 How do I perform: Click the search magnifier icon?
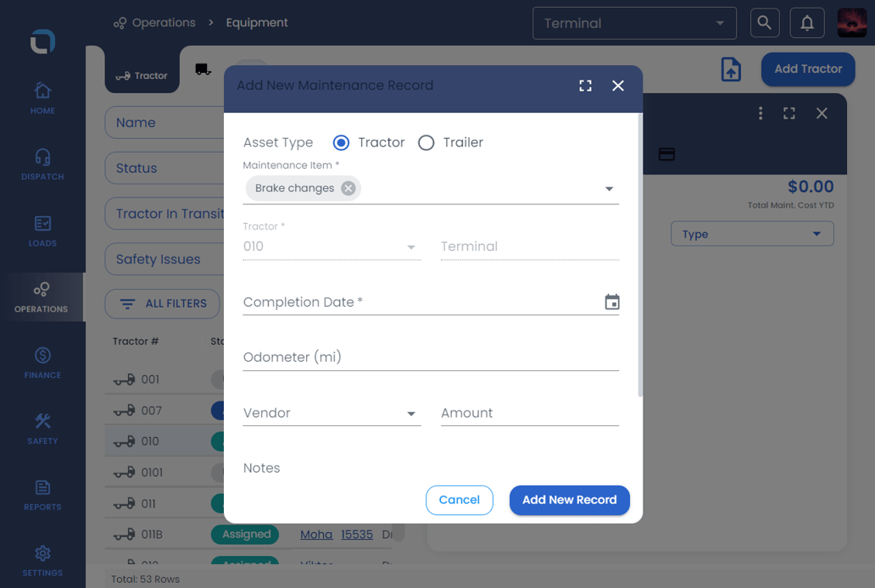[764, 24]
